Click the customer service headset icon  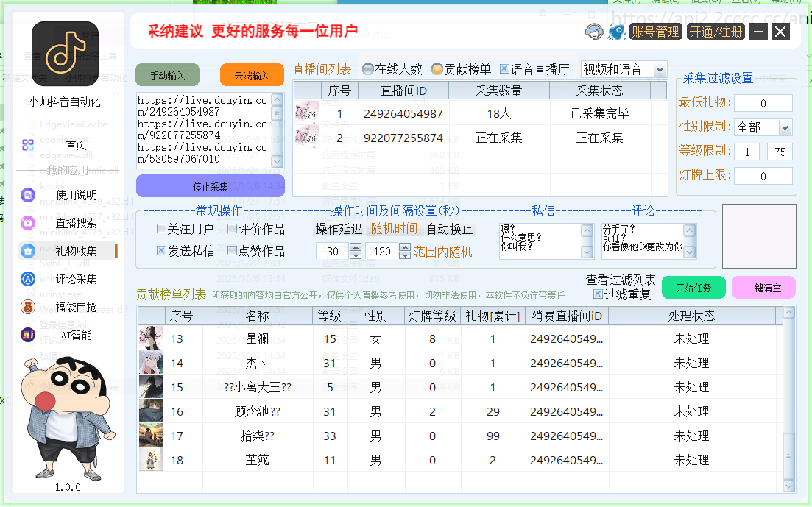(594, 32)
